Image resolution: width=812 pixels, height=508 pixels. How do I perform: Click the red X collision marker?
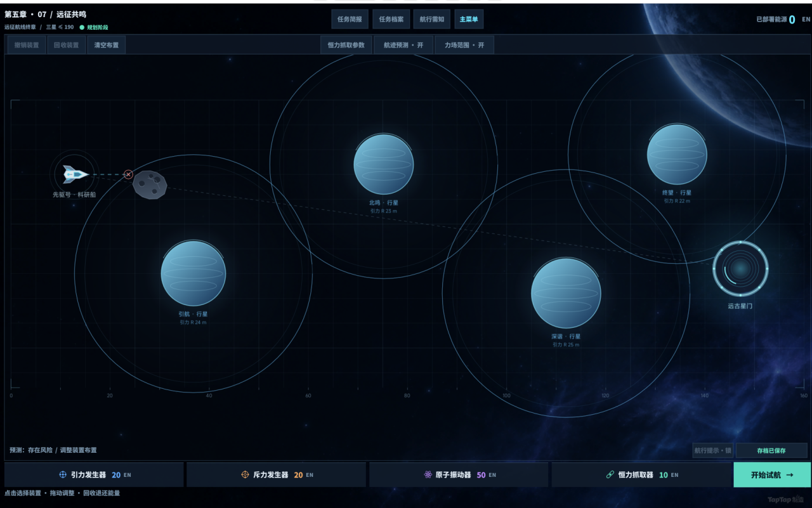point(128,174)
